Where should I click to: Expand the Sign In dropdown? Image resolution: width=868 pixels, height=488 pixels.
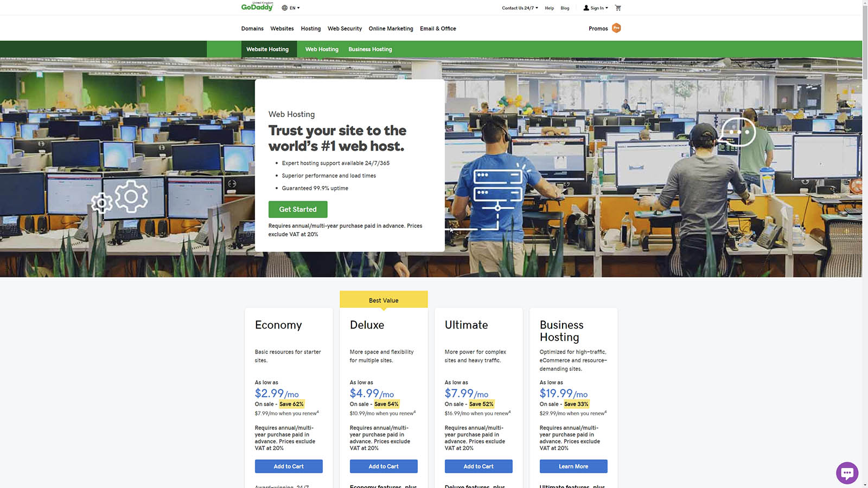[x=596, y=8]
